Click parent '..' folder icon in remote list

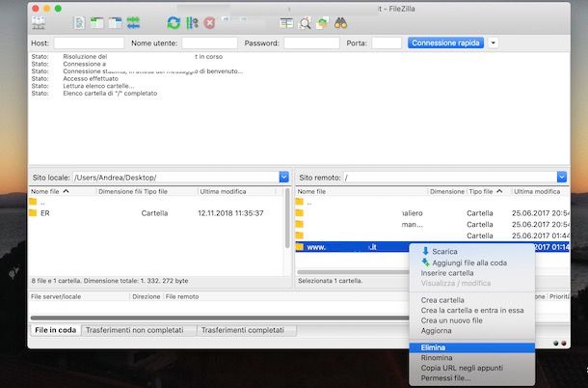point(299,202)
